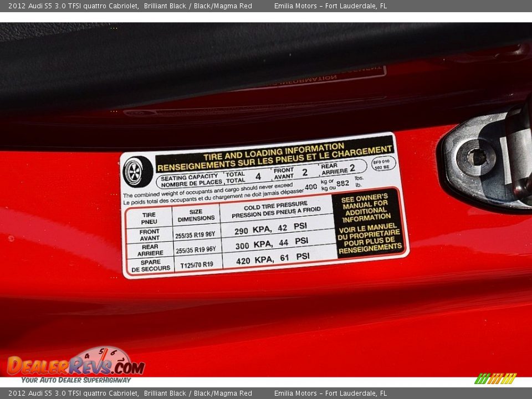
Task: Click the colored stripes icon at bottom right
Action: point(495,378)
